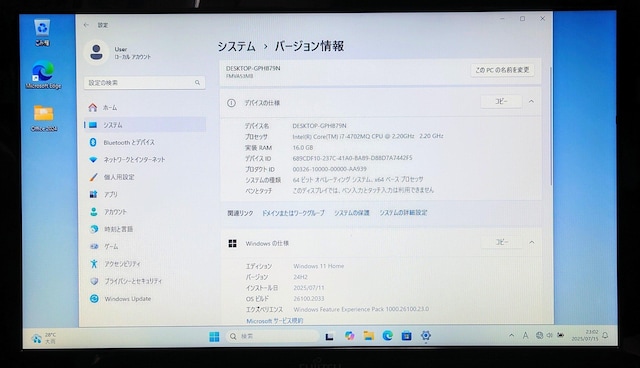Click the バージョン value 24H2
The height and width of the screenshot is (368, 640).
tap(300, 277)
